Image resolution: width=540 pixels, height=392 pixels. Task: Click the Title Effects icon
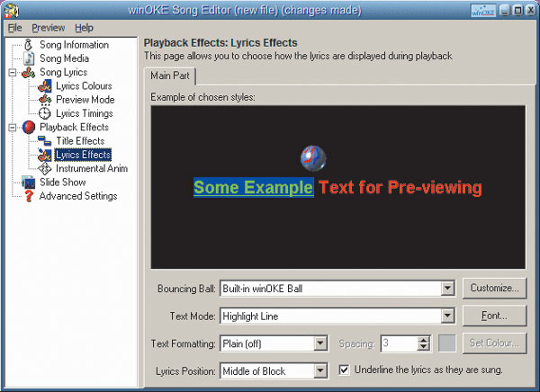[x=45, y=141]
